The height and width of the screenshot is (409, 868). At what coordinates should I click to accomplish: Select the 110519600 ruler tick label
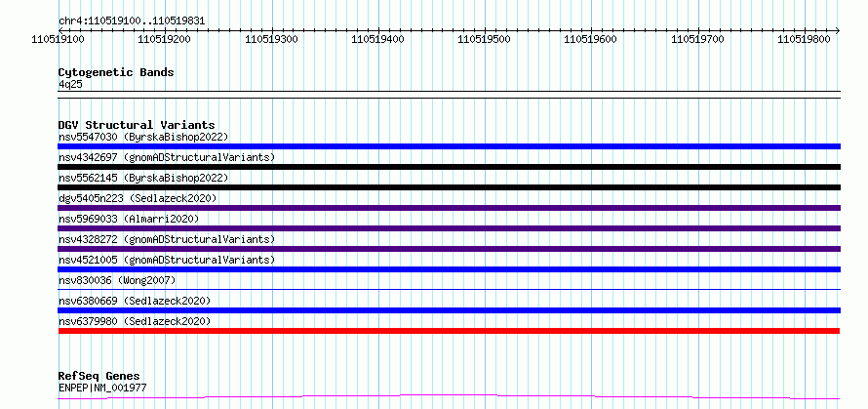point(591,39)
